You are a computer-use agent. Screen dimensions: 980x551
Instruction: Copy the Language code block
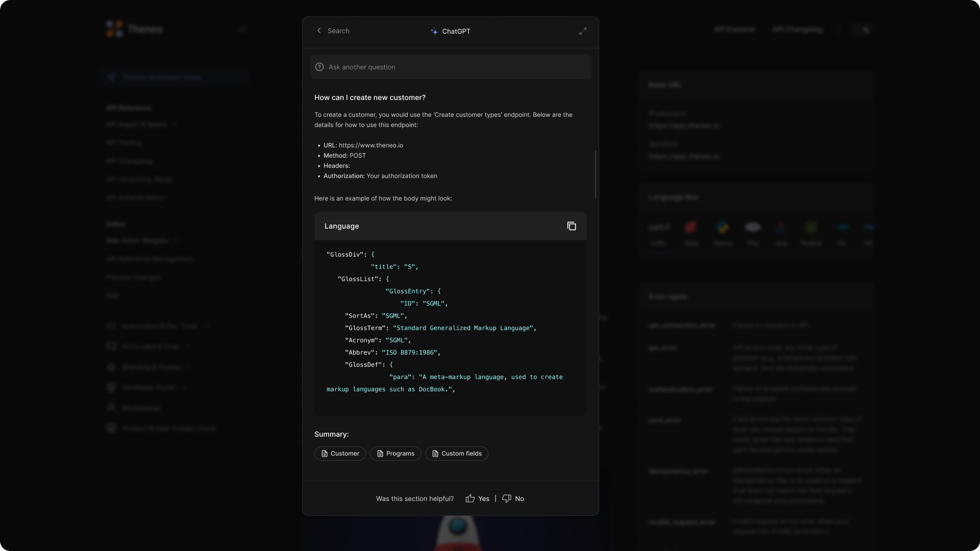tap(571, 226)
